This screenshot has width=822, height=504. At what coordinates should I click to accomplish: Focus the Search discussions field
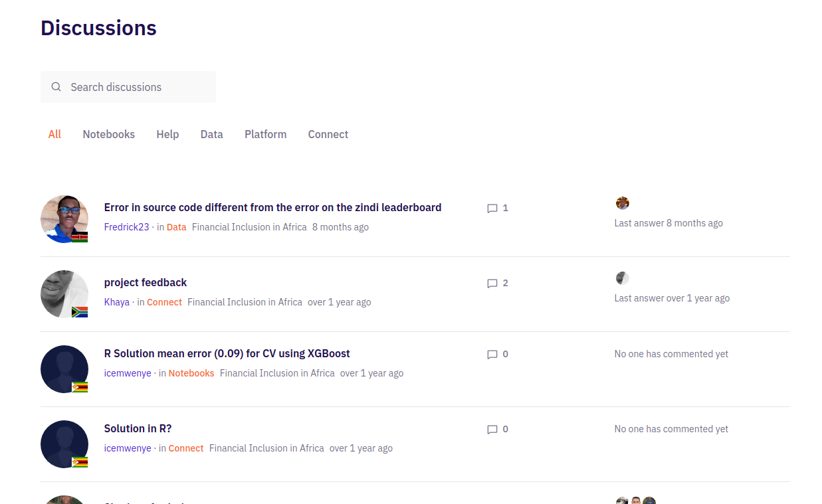click(x=140, y=87)
